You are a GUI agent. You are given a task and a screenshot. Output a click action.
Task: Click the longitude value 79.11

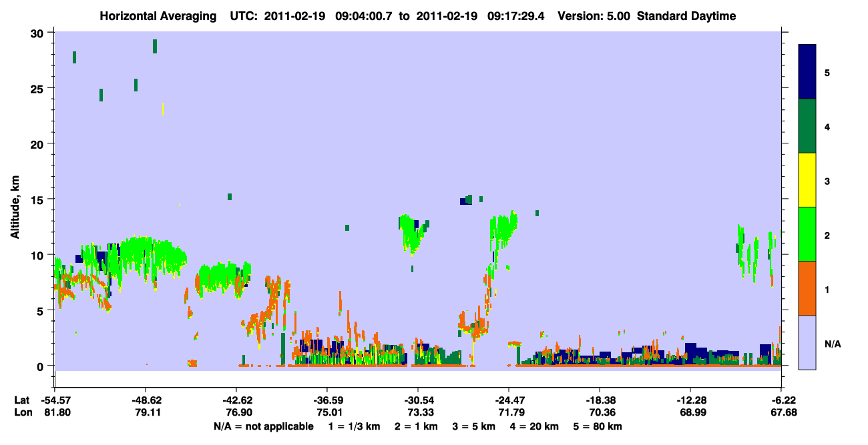(x=147, y=412)
